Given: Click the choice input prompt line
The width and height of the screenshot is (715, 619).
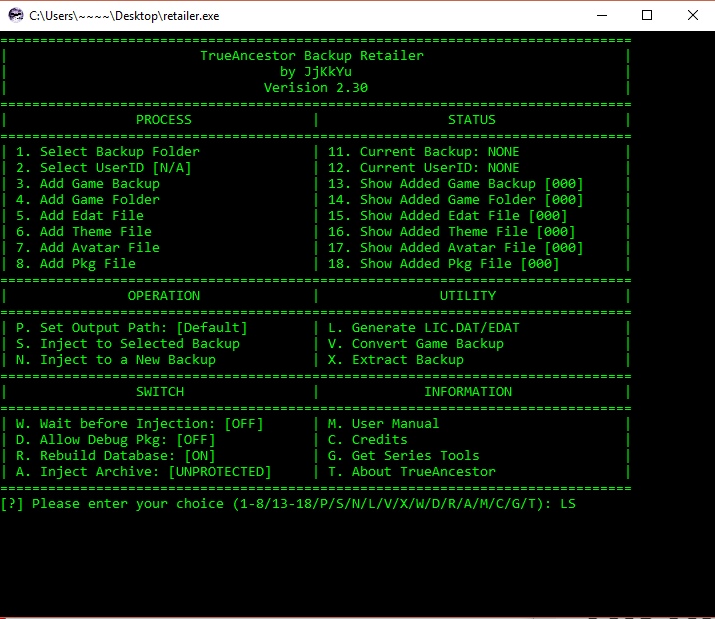Looking at the screenshot, I should pyautogui.click(x=288, y=503).
